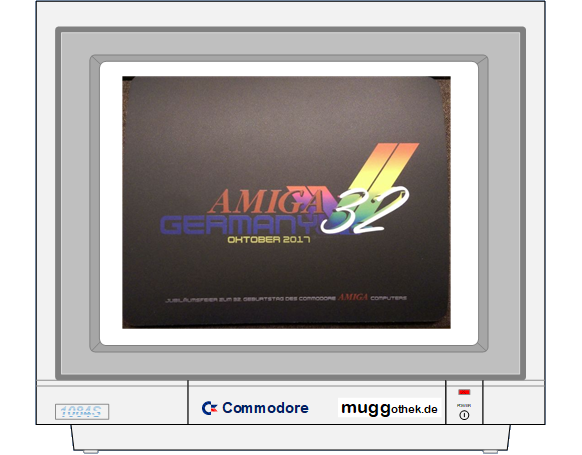
Task: Click the 1084S model badge
Action: pos(82,412)
